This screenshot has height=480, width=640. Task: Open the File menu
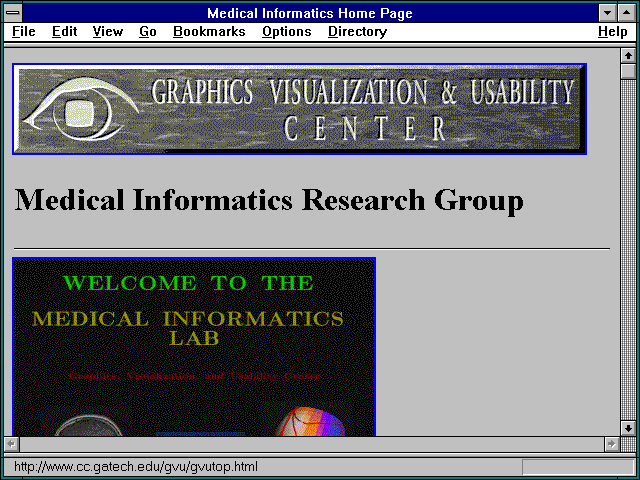24,32
